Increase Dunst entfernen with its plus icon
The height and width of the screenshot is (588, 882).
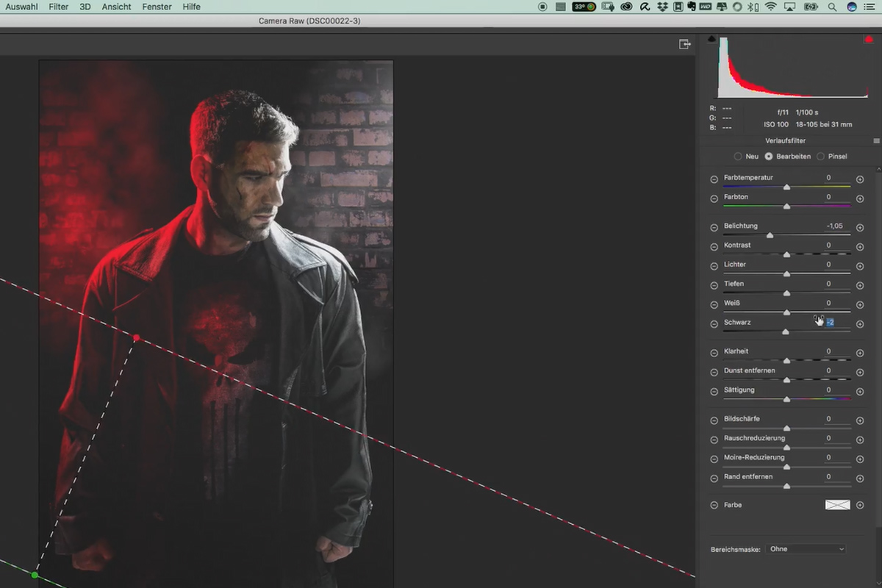(860, 373)
